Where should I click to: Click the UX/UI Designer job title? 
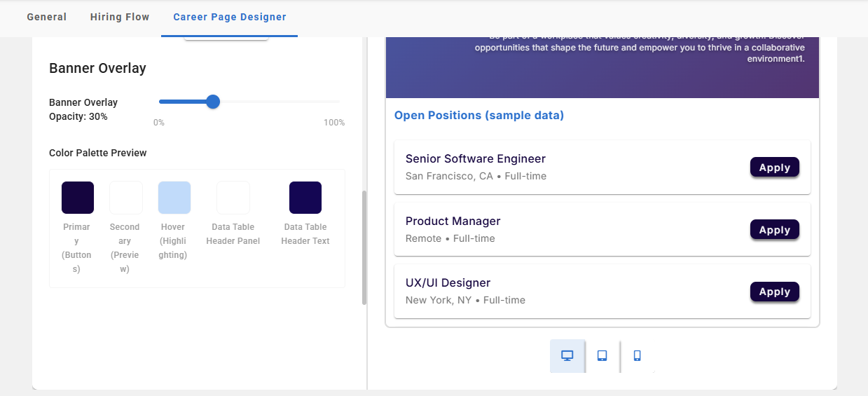448,283
